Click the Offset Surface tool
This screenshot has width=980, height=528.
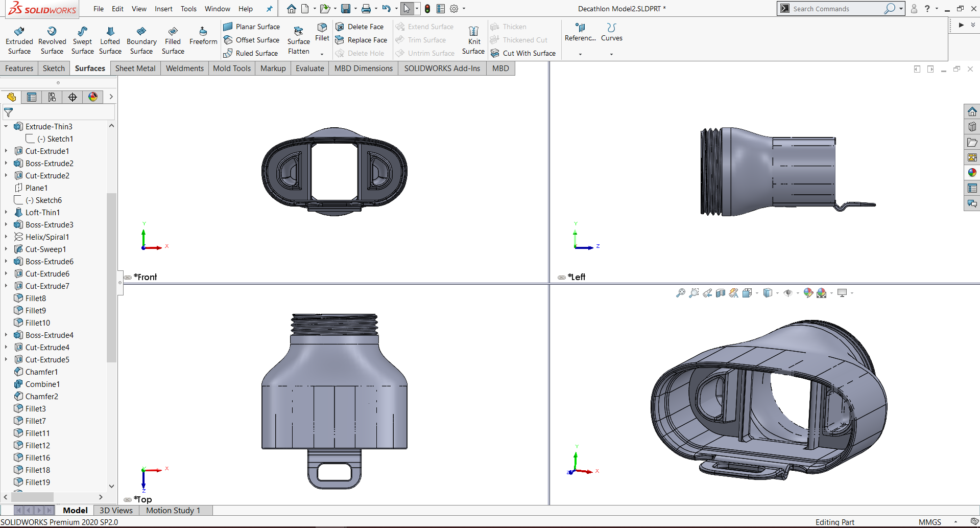[x=252, y=40]
